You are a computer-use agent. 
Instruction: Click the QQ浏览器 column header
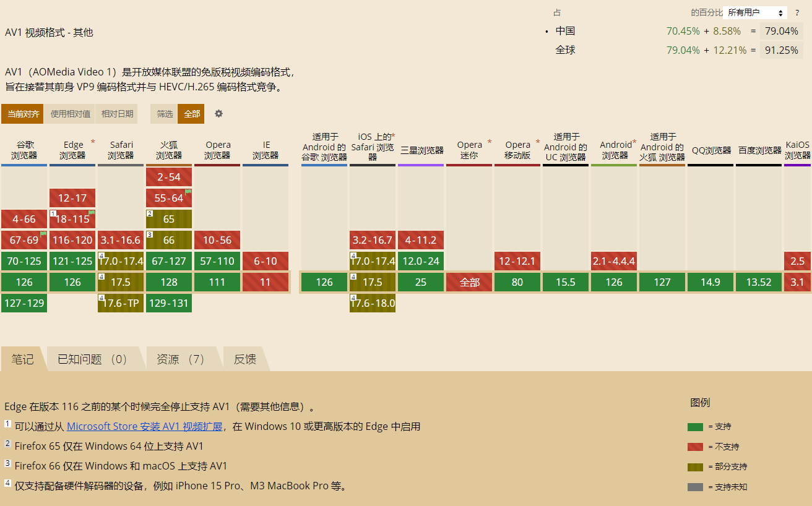point(711,150)
